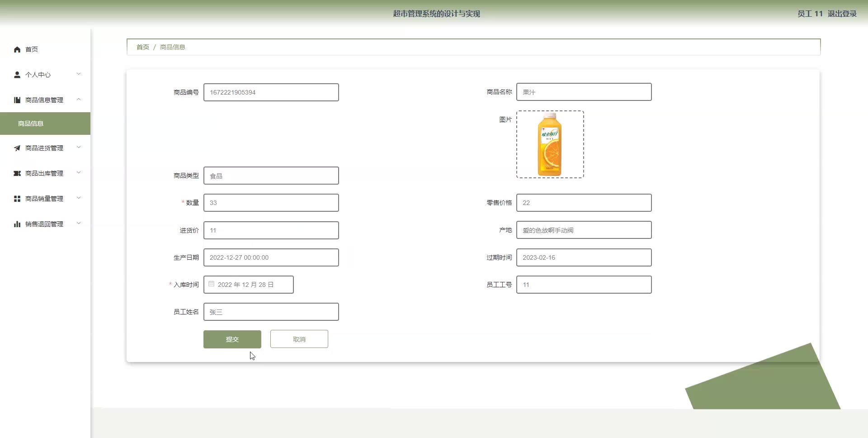Click the person icon for 个人中心
Image resolution: width=868 pixels, height=438 pixels.
coord(17,75)
